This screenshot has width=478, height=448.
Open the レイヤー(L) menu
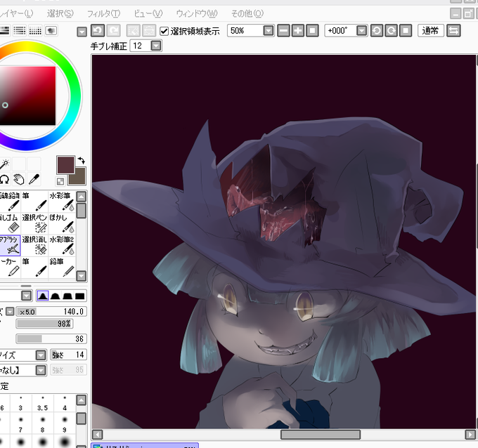pos(16,14)
